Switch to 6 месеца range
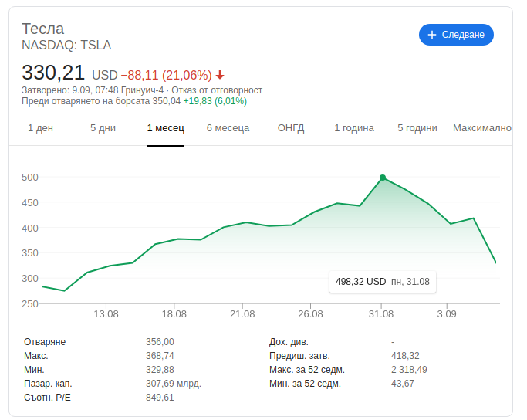Viewport: 527px width, 420px height. [228, 128]
